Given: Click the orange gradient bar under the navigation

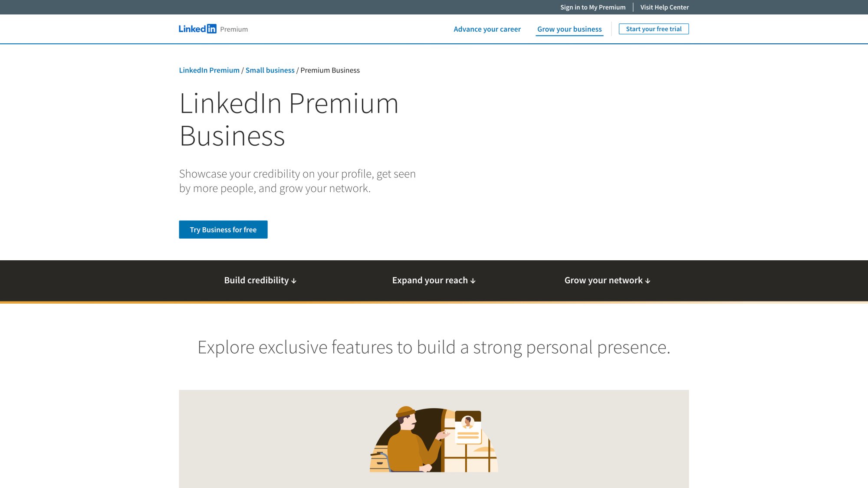Looking at the screenshot, I should point(434,301).
